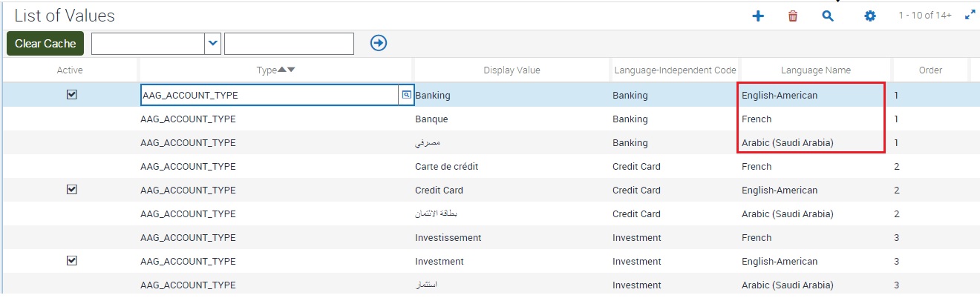Viewport: 980px width, 298px height.
Task: Click the Language-Independent Code column header
Action: coord(675,70)
